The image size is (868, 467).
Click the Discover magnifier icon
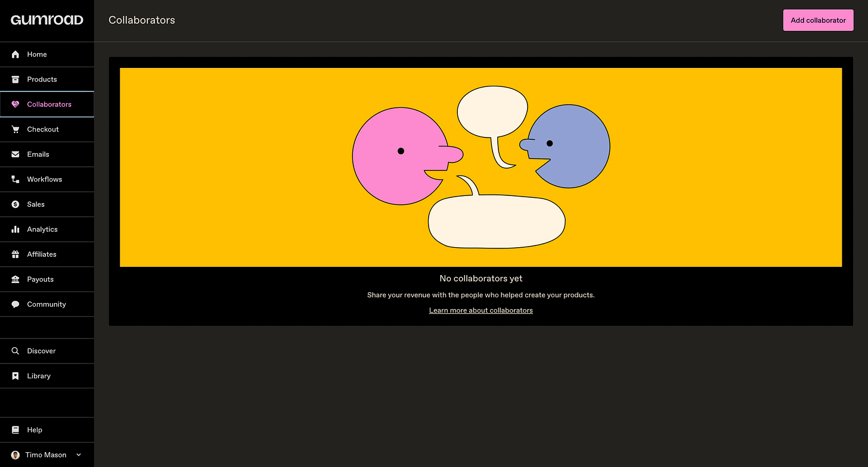pos(15,351)
